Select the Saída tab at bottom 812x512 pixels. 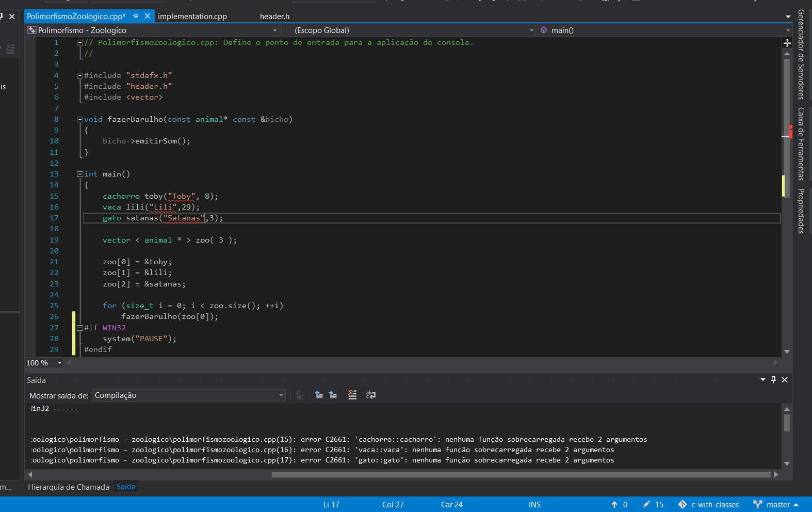(x=126, y=487)
